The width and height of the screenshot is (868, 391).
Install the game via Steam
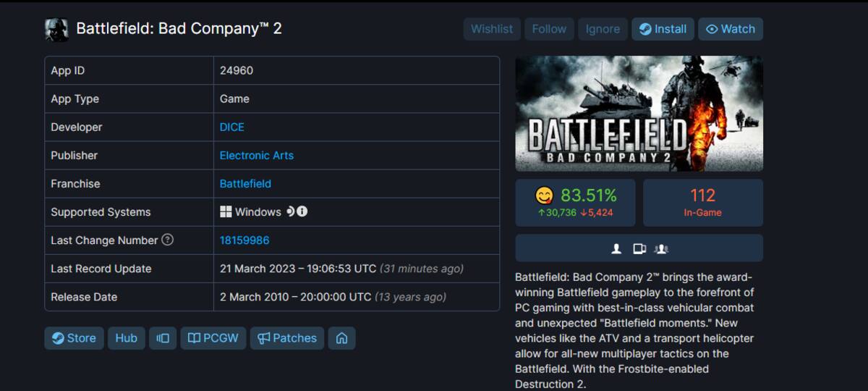(x=663, y=29)
